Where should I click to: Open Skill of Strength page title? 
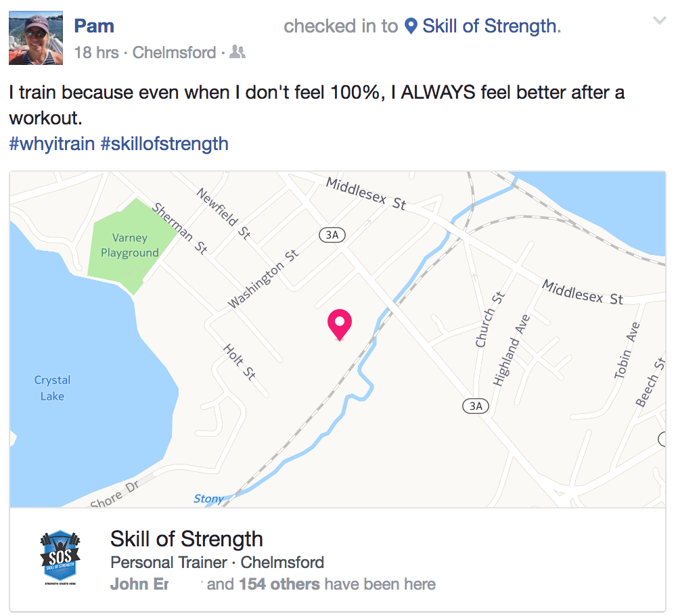pyautogui.click(x=186, y=538)
